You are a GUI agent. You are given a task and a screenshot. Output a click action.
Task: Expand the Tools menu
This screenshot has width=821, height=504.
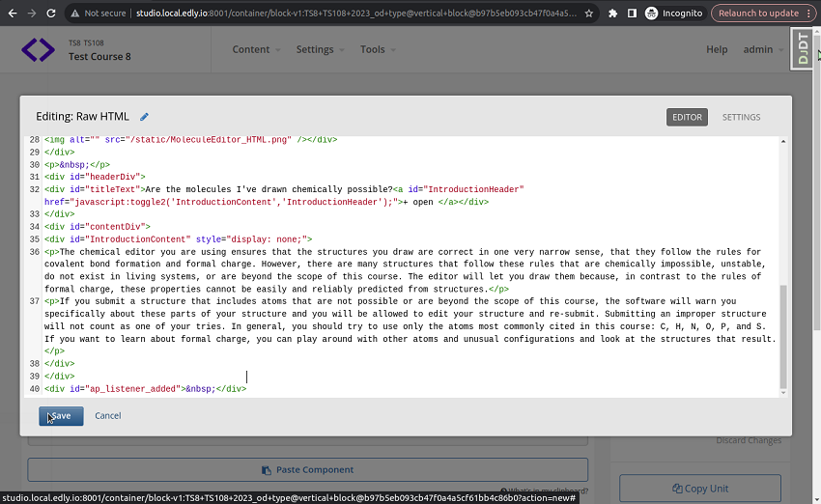point(378,49)
